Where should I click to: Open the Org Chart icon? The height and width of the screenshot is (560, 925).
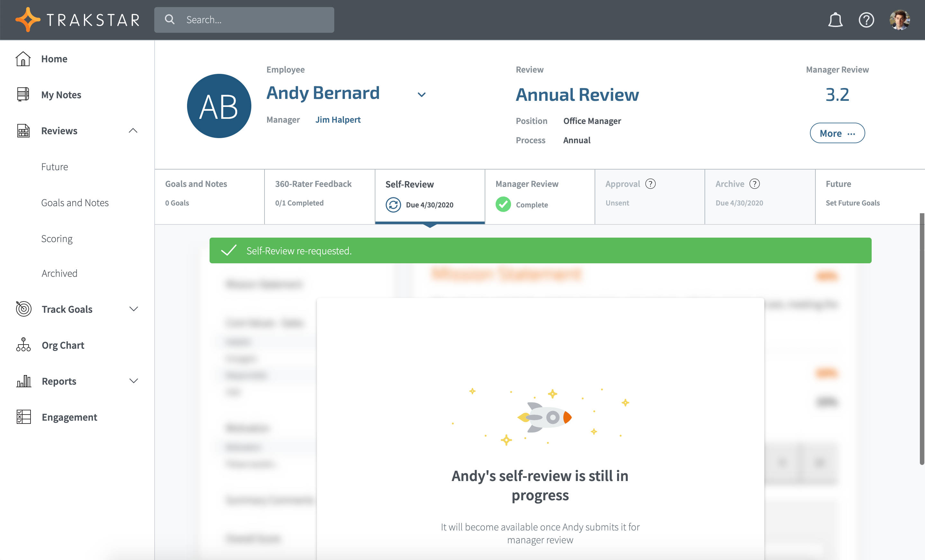(x=23, y=345)
